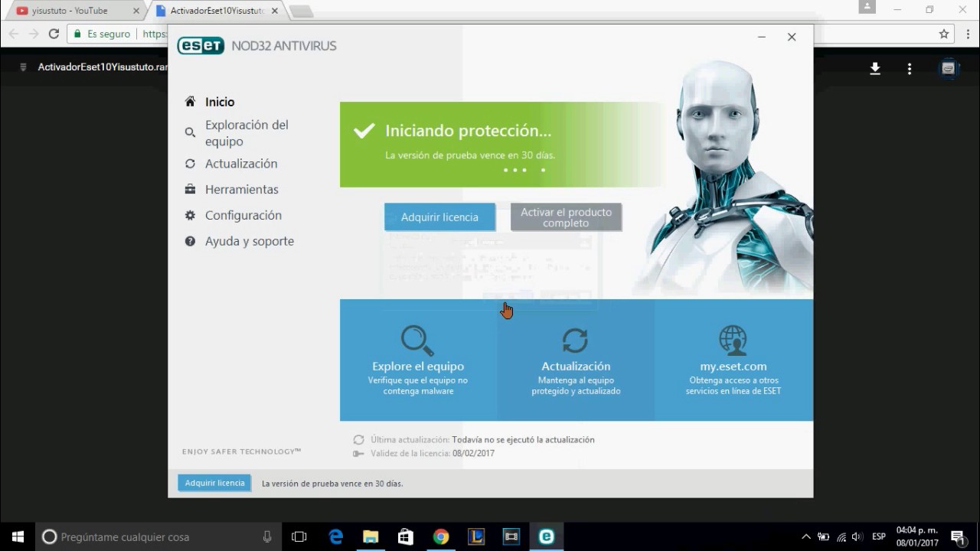Open the Configuración section
Image resolution: width=980 pixels, height=551 pixels.
(x=243, y=216)
